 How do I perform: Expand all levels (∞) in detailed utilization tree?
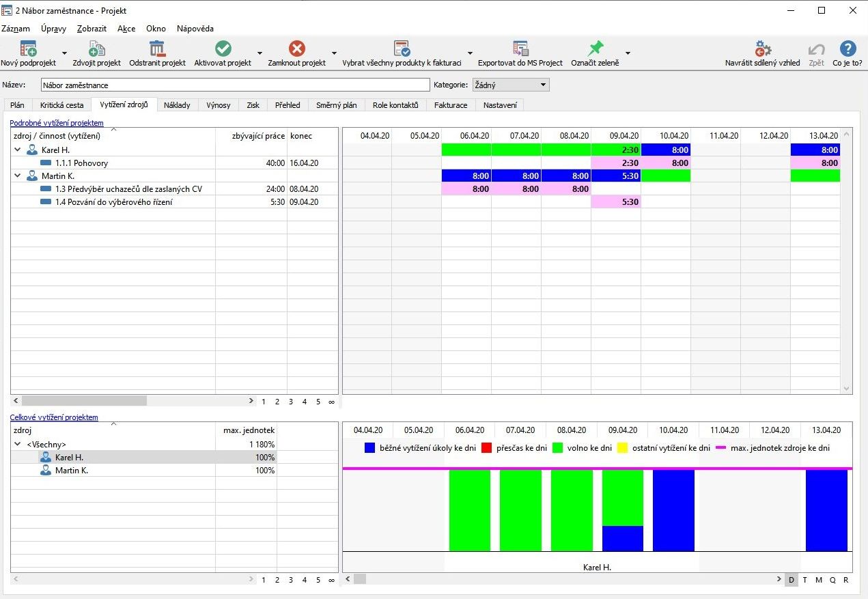pos(332,402)
